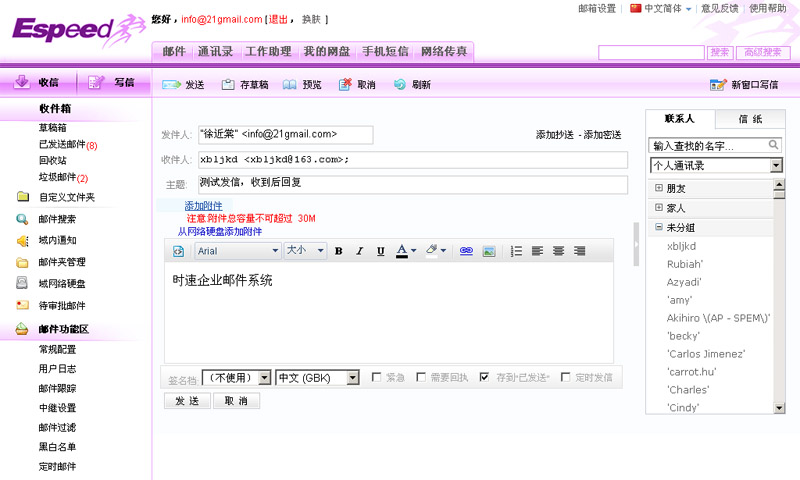Viewport: 800px width, 480px height.
Task: Click the underline formatting icon
Action: click(380, 251)
